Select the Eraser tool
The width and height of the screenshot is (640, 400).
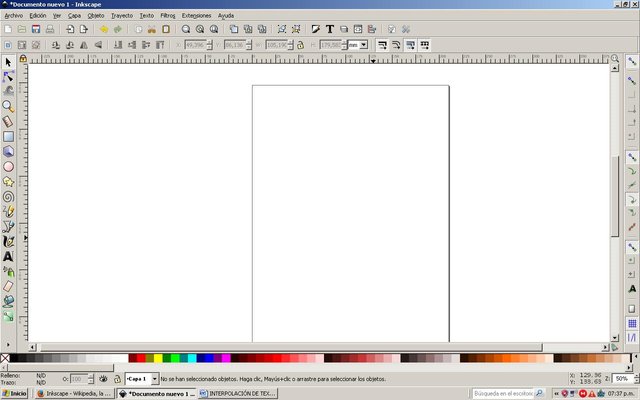click(8, 287)
